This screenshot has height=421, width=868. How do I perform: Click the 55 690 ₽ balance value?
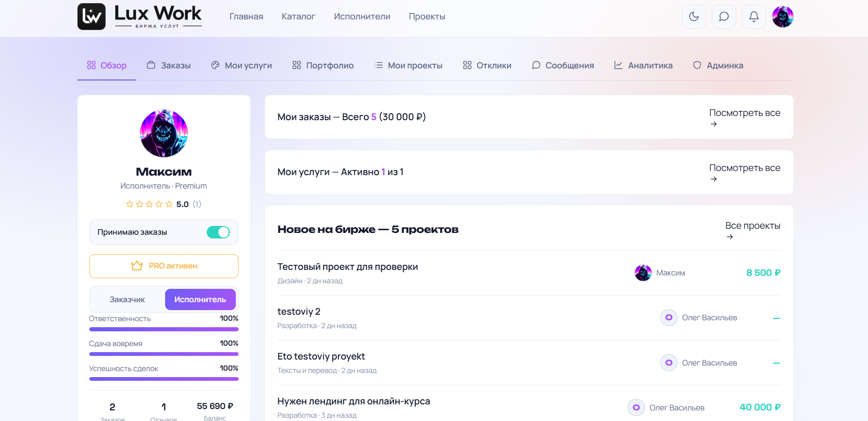pos(215,406)
